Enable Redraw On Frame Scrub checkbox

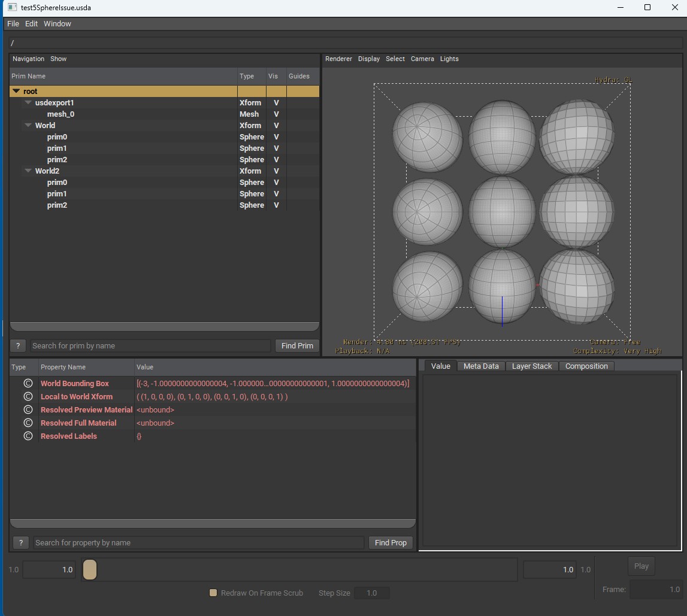(x=213, y=593)
